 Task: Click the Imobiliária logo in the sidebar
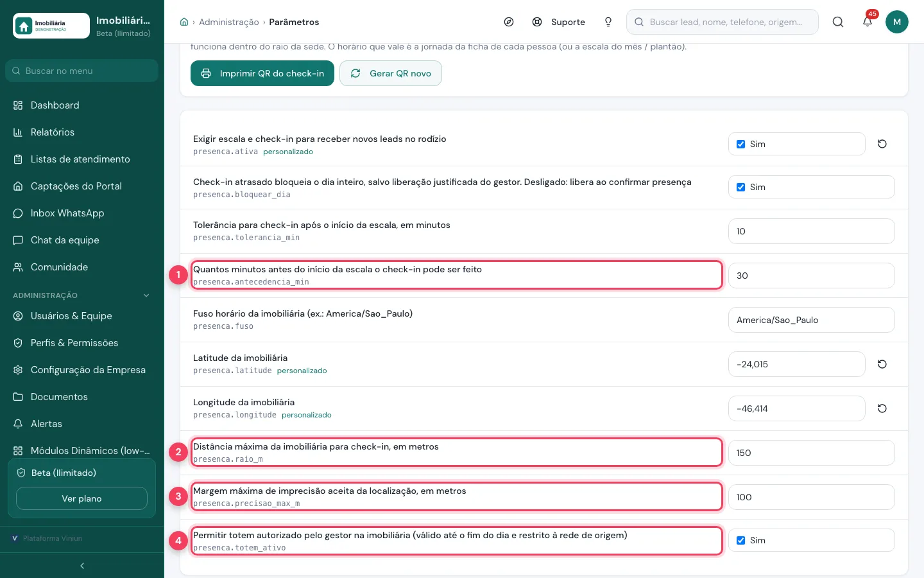(x=51, y=26)
